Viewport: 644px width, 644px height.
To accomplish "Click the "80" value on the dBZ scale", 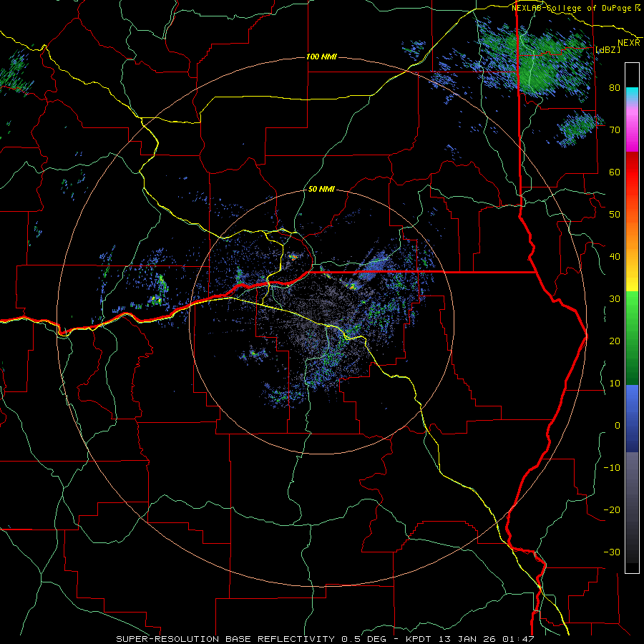I will coord(615,88).
